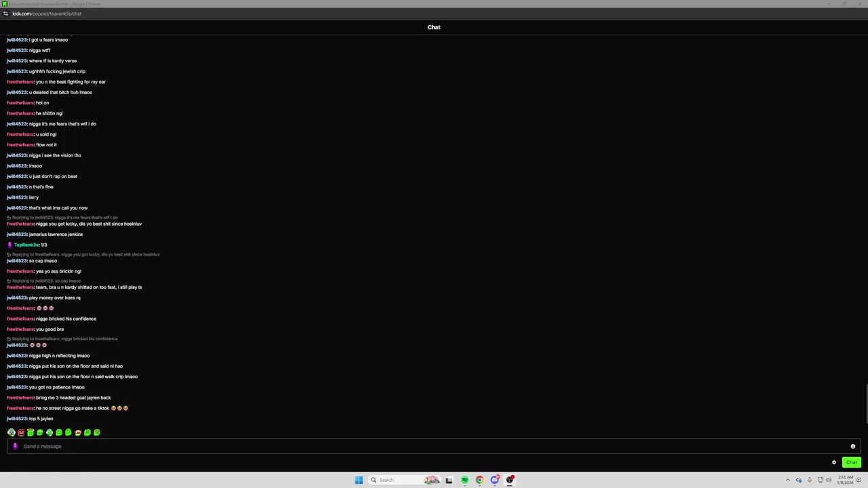Click message "jamarius lawrence jenkins"
868x488 pixels.
56,235
